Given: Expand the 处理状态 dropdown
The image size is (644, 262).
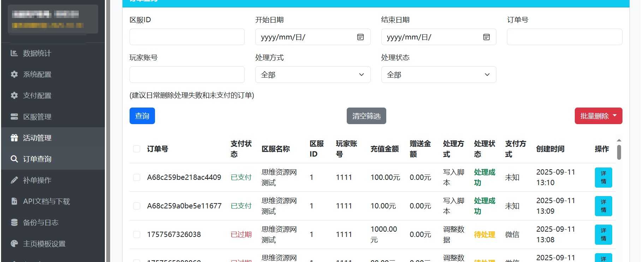Looking at the screenshot, I should (x=439, y=75).
